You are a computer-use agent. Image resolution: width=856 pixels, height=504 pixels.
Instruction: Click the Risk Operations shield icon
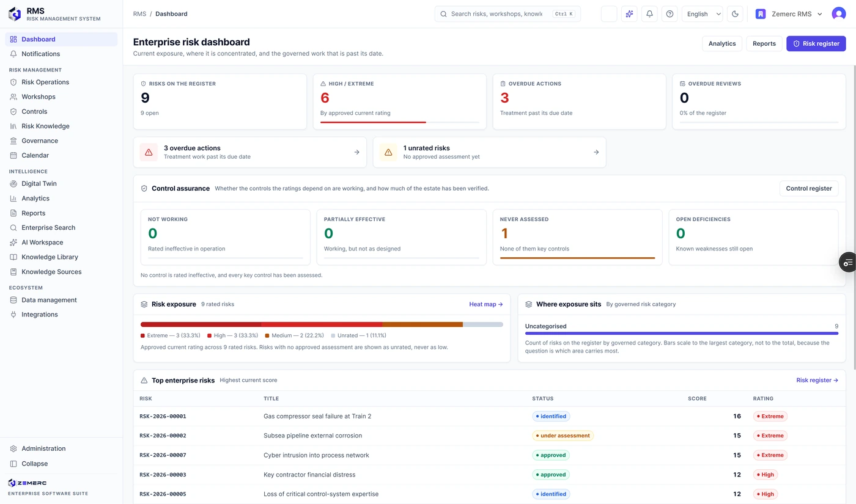pyautogui.click(x=13, y=82)
